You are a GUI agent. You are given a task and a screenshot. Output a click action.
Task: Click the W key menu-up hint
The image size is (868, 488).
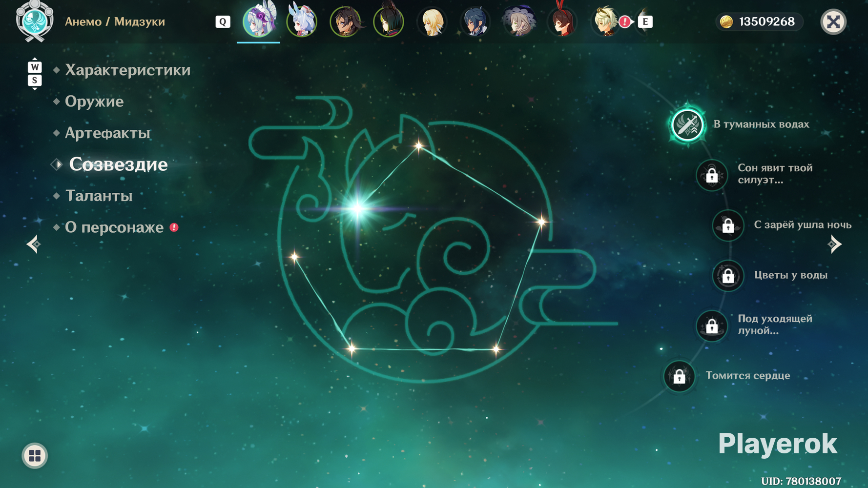pyautogui.click(x=35, y=67)
